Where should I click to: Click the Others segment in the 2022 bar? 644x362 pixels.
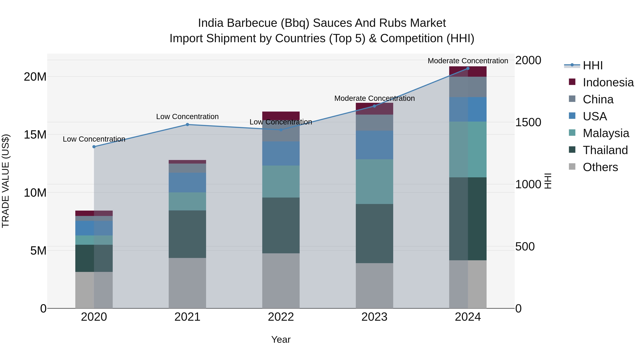coord(281,281)
